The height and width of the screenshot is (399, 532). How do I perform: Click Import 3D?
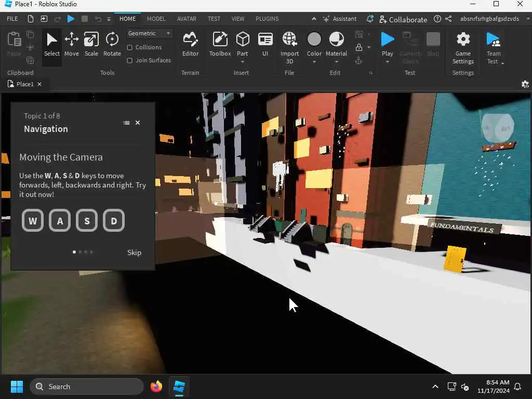(x=289, y=47)
